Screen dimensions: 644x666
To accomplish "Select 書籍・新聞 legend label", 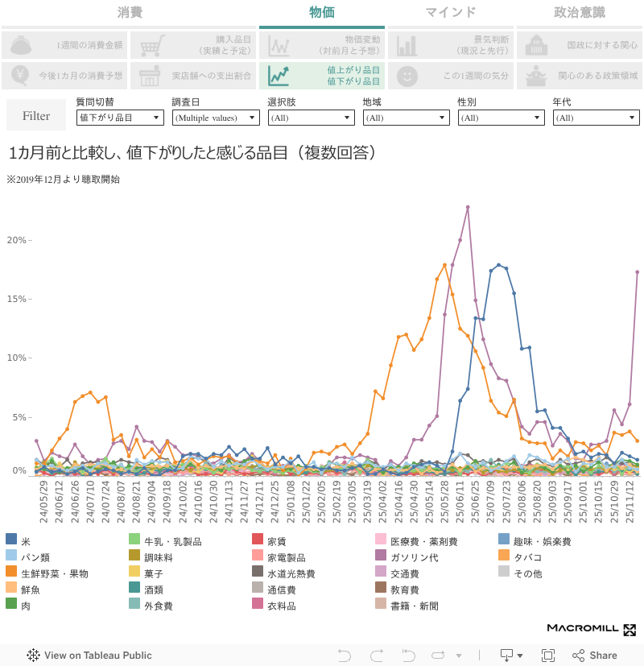I will (415, 606).
